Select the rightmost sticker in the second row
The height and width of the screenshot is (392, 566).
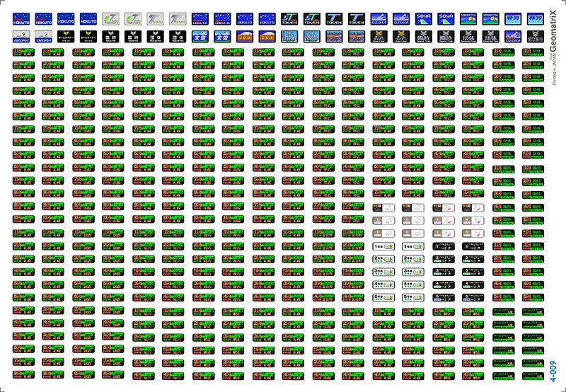click(535, 36)
